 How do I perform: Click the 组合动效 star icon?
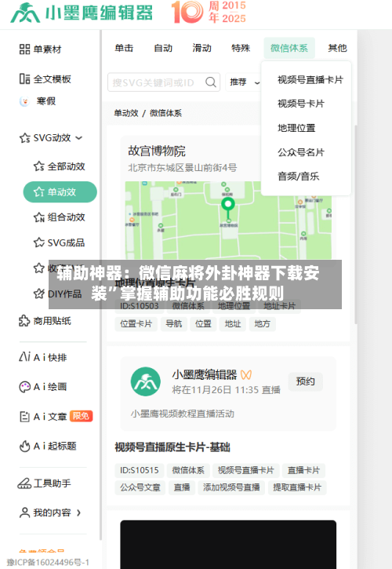click(x=38, y=217)
